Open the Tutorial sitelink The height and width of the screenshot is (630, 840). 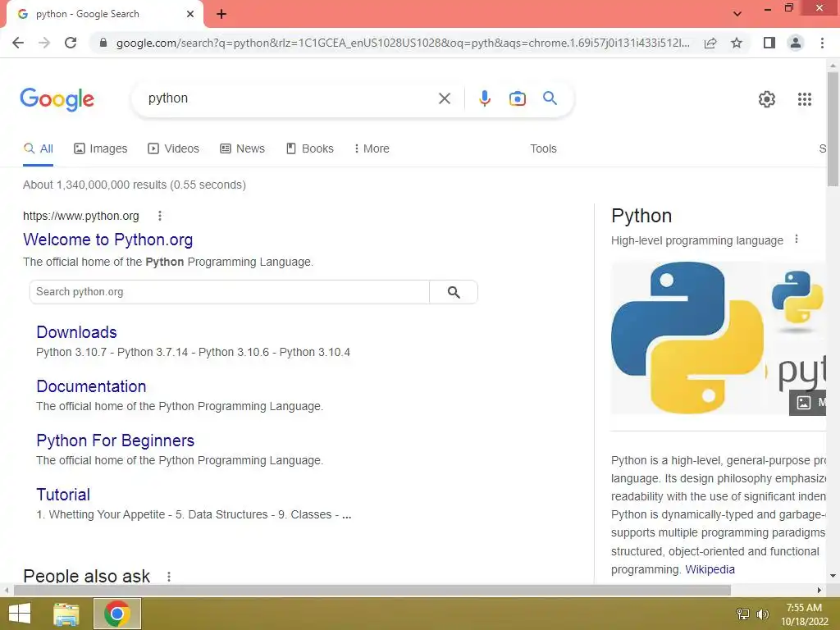[63, 495]
